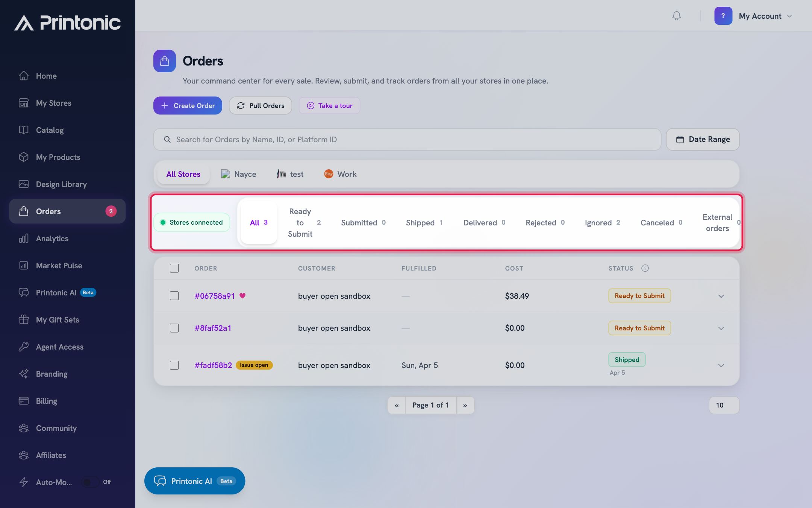Image resolution: width=812 pixels, height=508 pixels.
Task: Open the Affiliates page
Action: (67, 455)
